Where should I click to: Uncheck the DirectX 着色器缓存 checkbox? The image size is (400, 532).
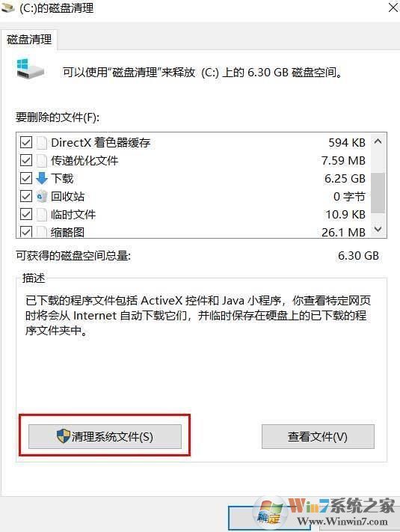pos(26,142)
